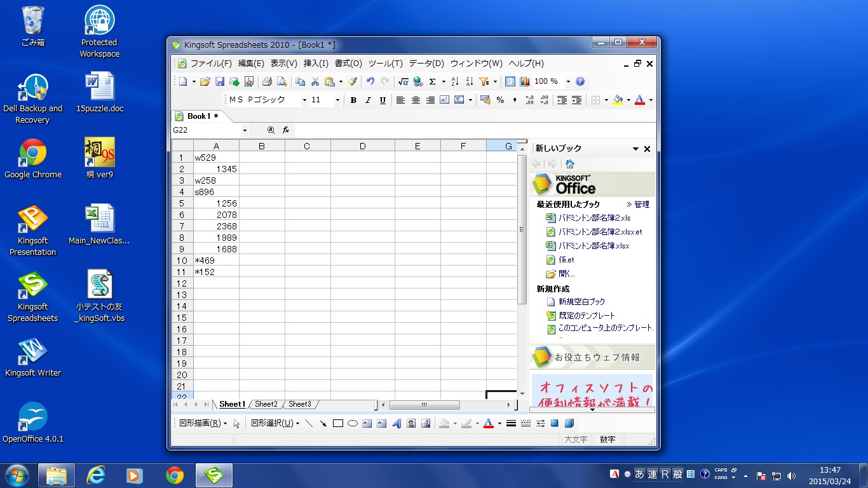This screenshot has width=868, height=488.
Task: Sort ascending A to Z
Action: click(455, 81)
